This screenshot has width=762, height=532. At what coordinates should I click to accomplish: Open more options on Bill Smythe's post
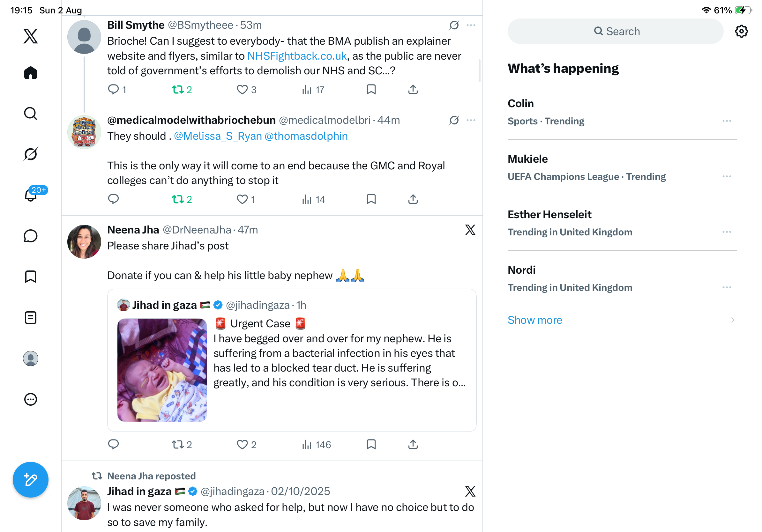pos(471,25)
